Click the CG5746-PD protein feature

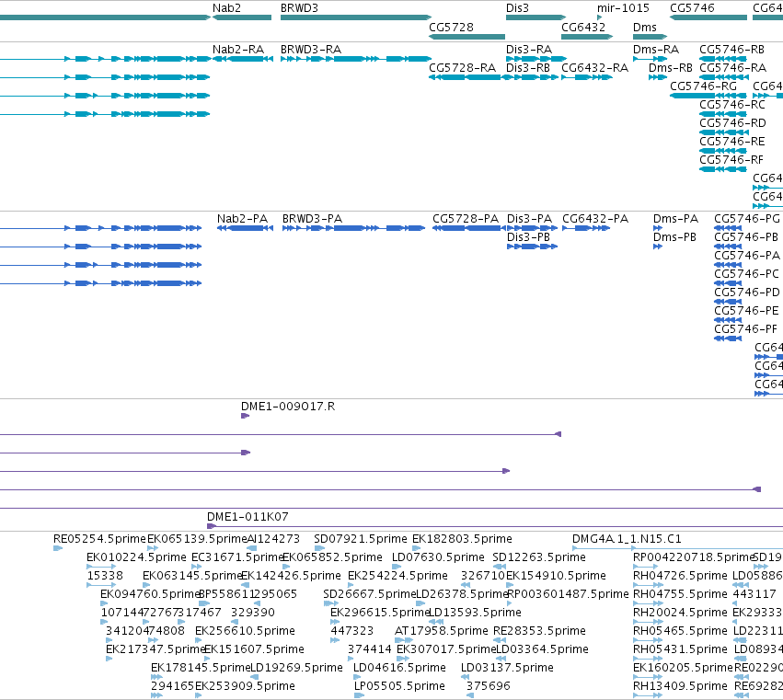728,302
